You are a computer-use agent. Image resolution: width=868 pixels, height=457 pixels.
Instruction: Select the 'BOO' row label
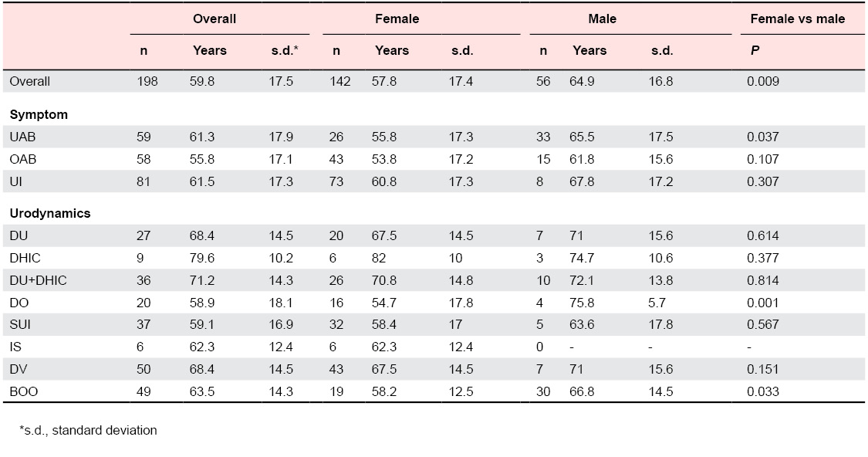point(23,391)
